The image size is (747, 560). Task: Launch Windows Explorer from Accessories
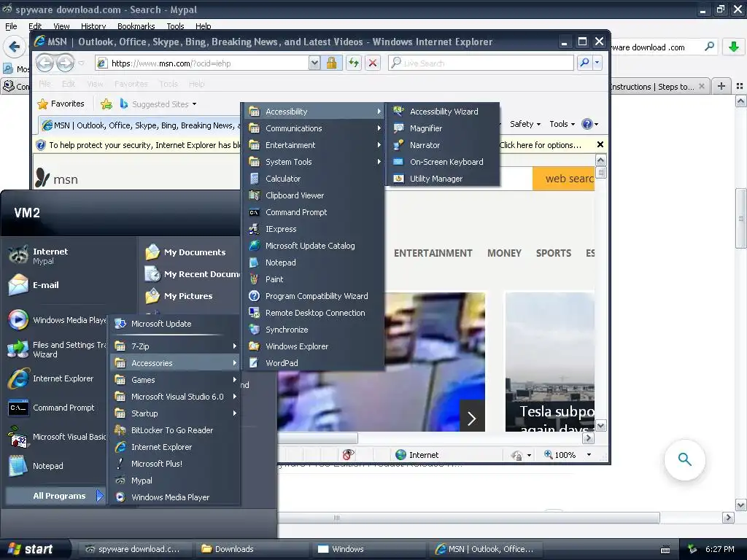coord(314,346)
